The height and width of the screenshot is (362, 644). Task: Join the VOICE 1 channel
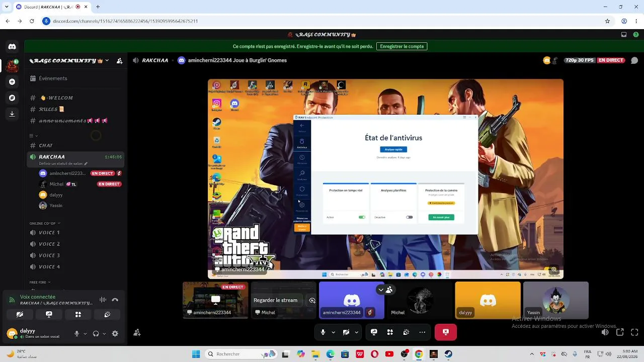coord(75,232)
